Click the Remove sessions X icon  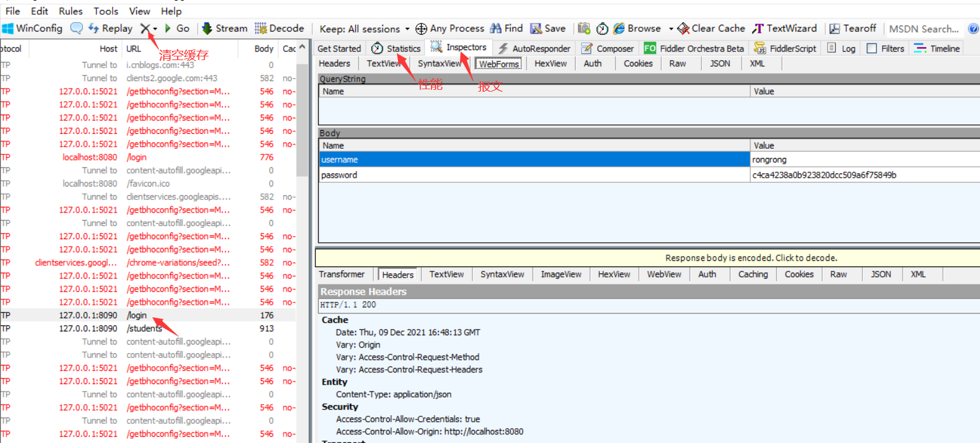pyautogui.click(x=145, y=29)
